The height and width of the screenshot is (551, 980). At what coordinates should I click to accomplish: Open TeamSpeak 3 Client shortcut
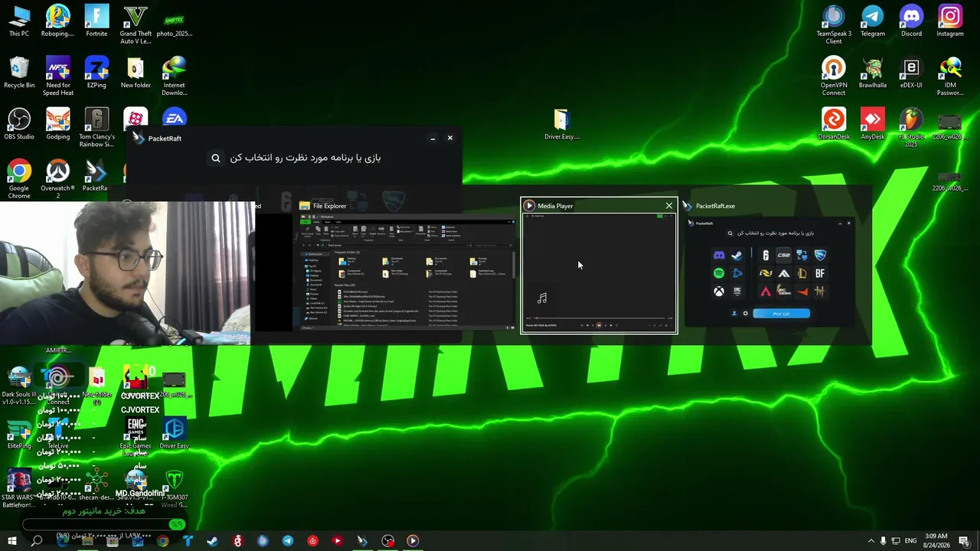tap(834, 25)
